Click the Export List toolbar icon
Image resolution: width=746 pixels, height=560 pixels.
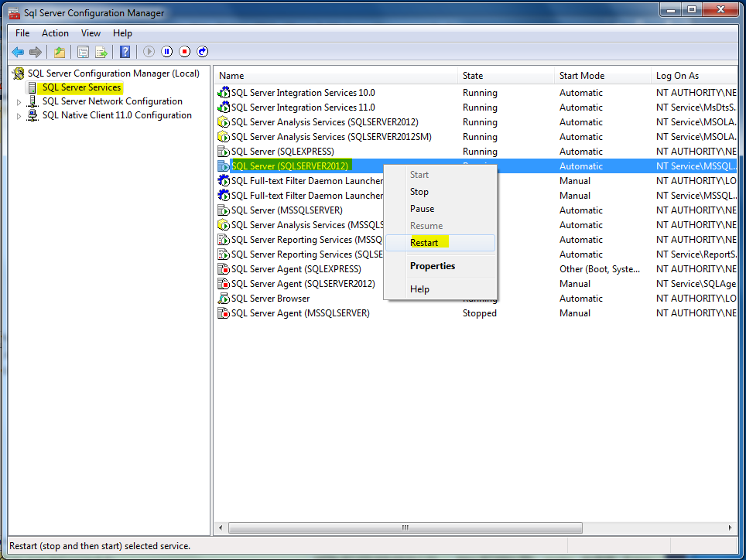pyautogui.click(x=101, y=52)
